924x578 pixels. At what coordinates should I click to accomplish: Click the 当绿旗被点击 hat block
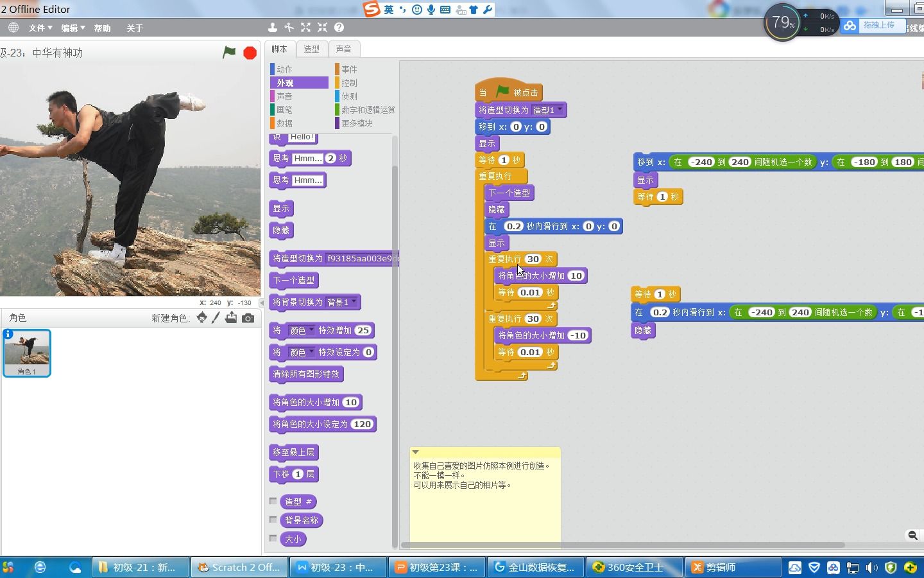click(x=508, y=92)
